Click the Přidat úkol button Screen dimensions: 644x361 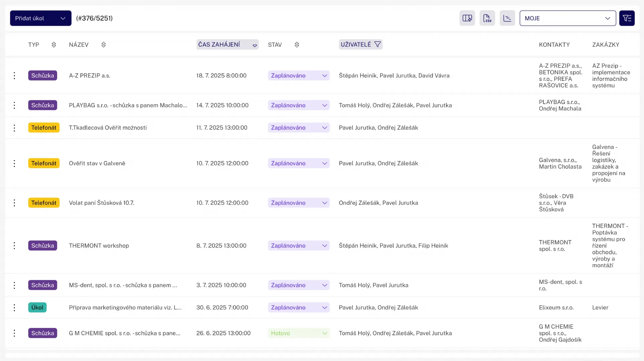point(30,18)
